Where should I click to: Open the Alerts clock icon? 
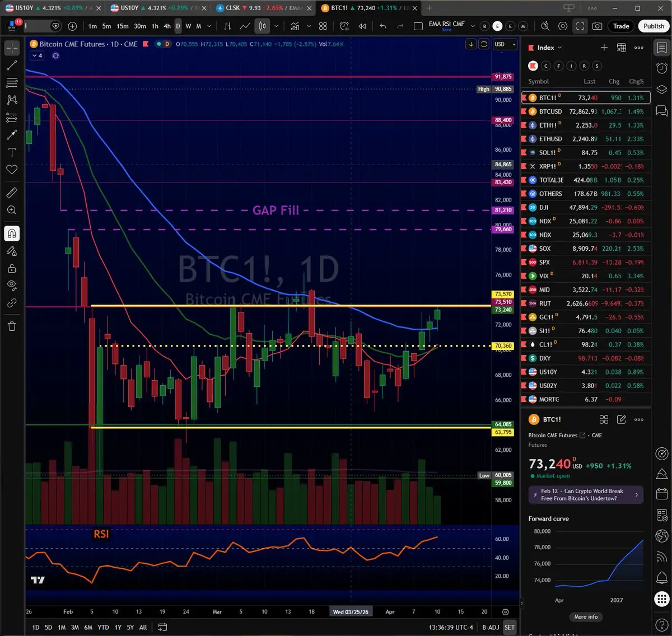pos(661,68)
